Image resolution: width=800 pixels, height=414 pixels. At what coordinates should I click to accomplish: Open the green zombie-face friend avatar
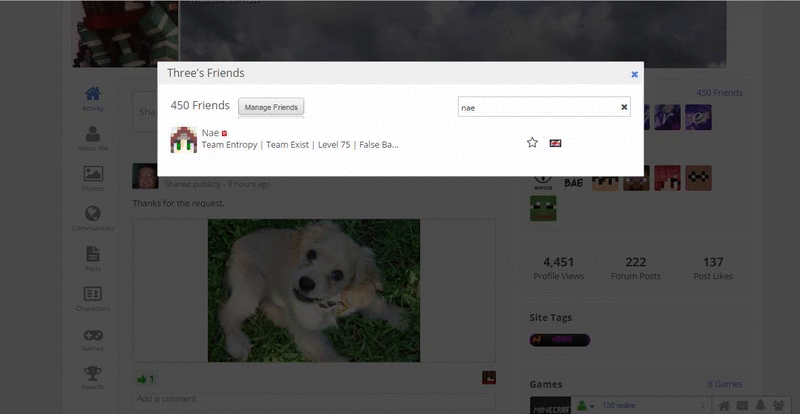[x=543, y=208]
